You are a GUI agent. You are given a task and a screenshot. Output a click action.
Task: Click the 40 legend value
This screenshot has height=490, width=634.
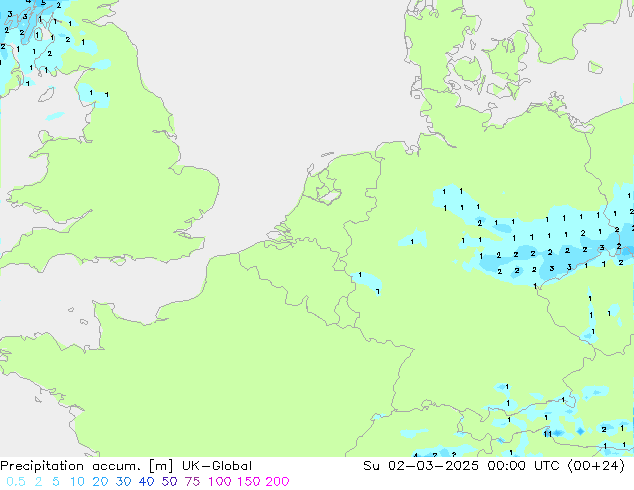(146, 482)
